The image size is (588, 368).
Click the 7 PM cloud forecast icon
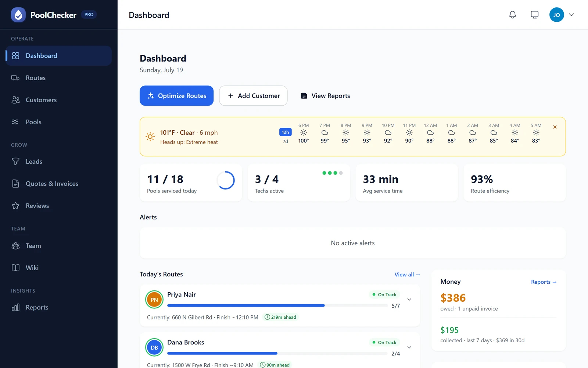click(x=325, y=132)
